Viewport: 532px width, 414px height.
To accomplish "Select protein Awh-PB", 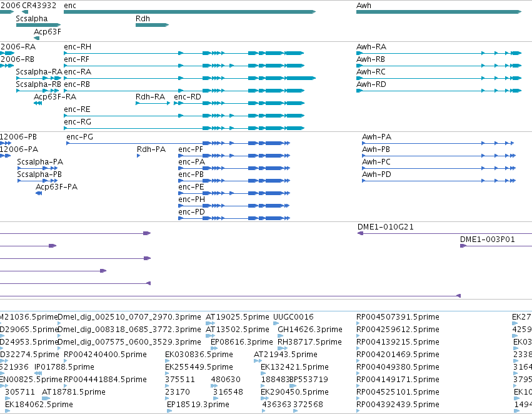I will (376, 149).
